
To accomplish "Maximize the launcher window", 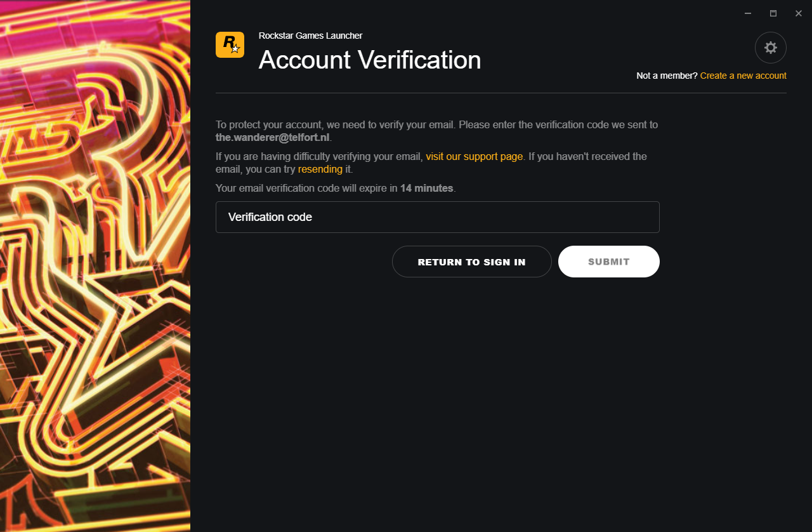I will tap(773, 13).
